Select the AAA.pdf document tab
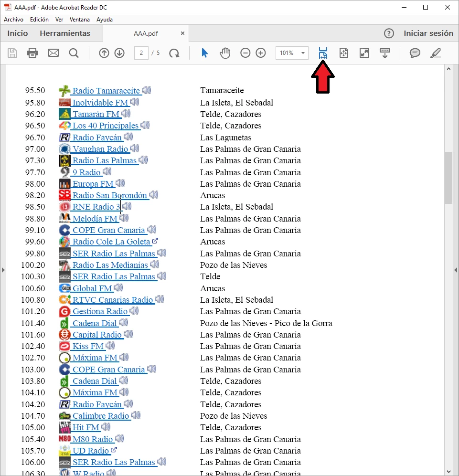Viewport: 459px width, 476px height. coord(146,33)
